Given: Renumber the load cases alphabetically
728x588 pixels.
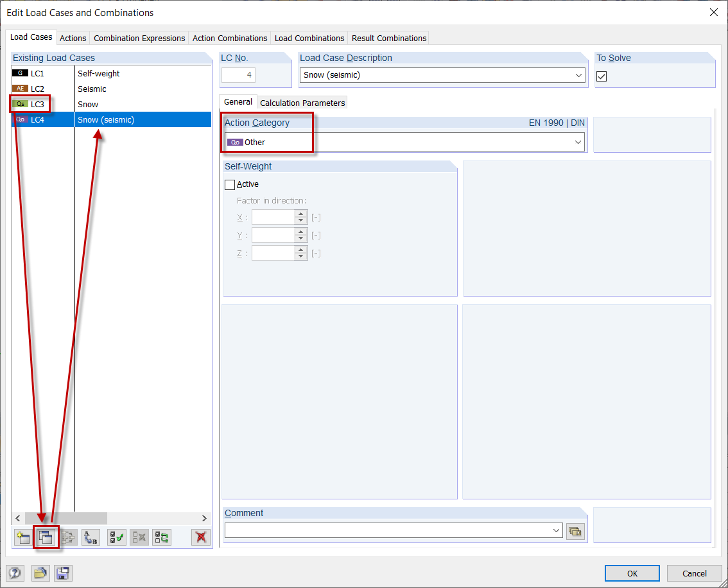Looking at the screenshot, I should click(91, 537).
